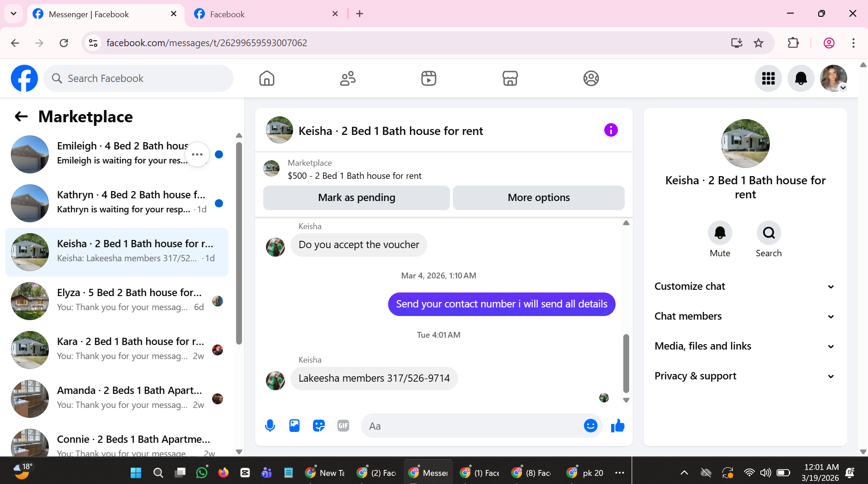This screenshot has width=868, height=484.
Task: Open Facebook notifications bell
Action: pos(801,78)
